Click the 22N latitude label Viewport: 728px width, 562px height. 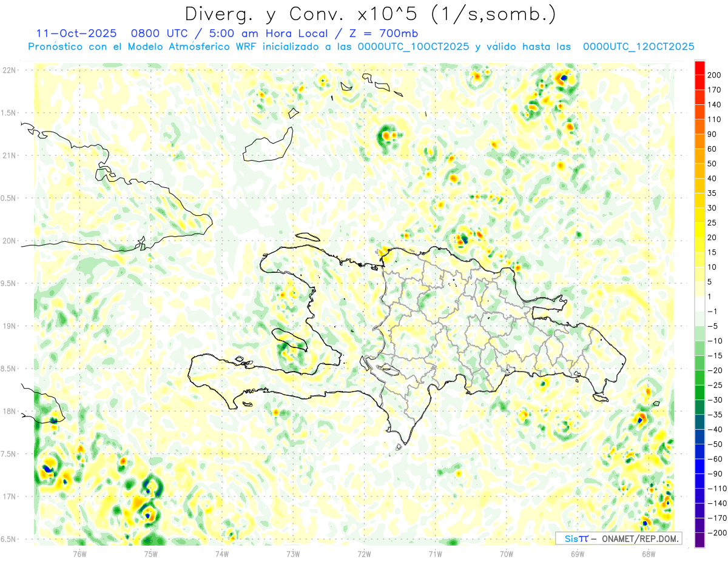point(8,70)
